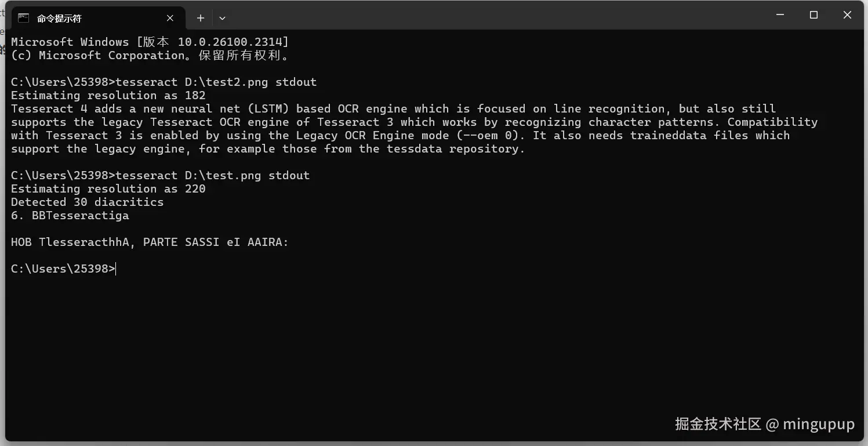This screenshot has width=868, height=446.
Task: Click the Estimating resolution as 182 line
Action: pyautogui.click(x=108, y=95)
